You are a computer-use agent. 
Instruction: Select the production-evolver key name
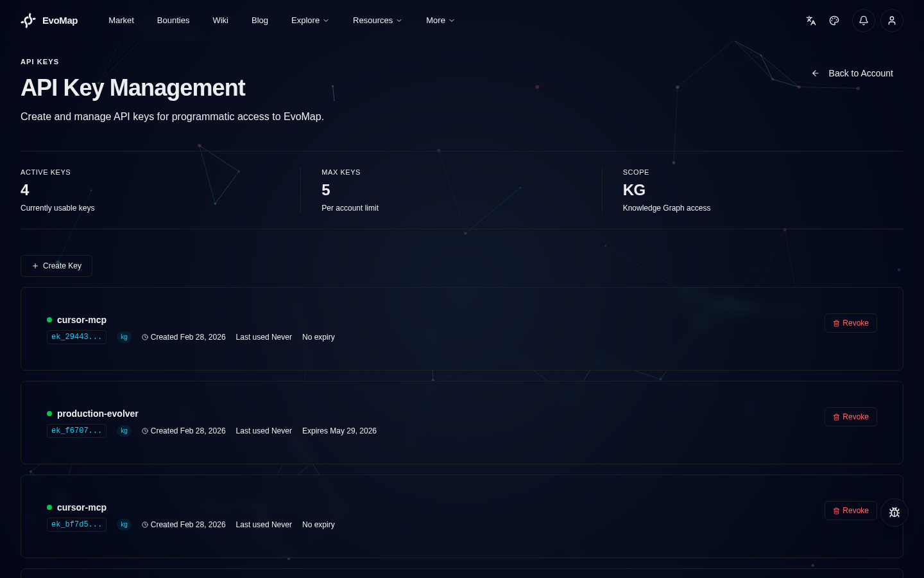coord(98,414)
